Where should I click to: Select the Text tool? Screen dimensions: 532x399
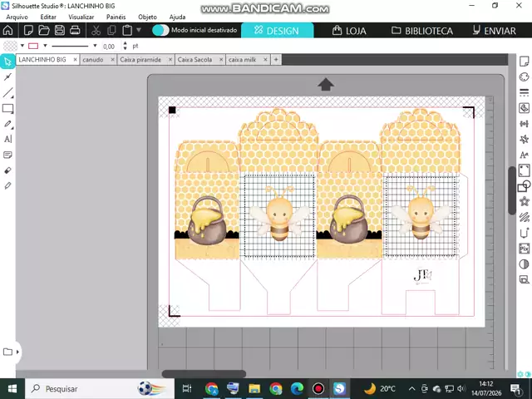[7, 139]
